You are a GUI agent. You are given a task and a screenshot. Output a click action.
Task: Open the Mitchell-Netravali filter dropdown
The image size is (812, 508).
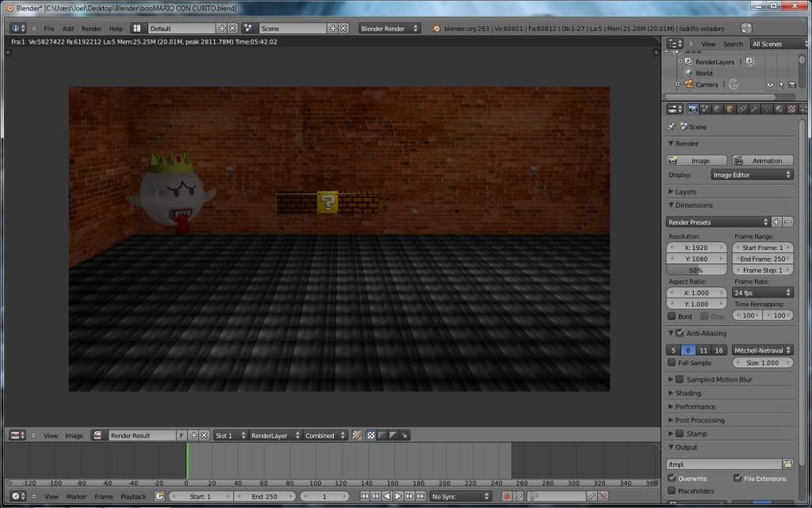point(763,350)
